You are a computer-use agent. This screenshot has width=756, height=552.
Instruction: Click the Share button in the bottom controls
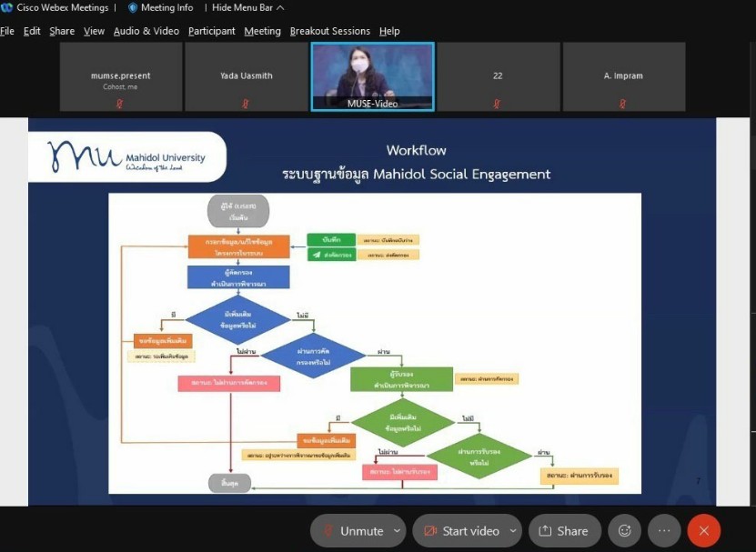pyautogui.click(x=565, y=531)
